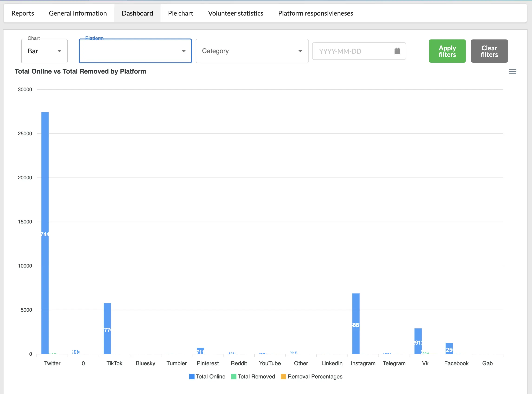Viewport: 532px width, 394px height.
Task: Click the Instagram Total Online bar
Action: point(356,324)
